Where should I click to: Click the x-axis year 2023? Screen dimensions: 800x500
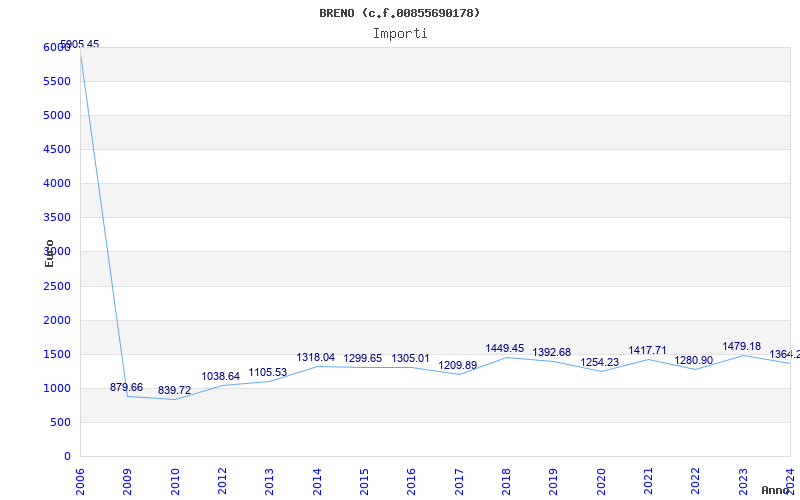[743, 482]
